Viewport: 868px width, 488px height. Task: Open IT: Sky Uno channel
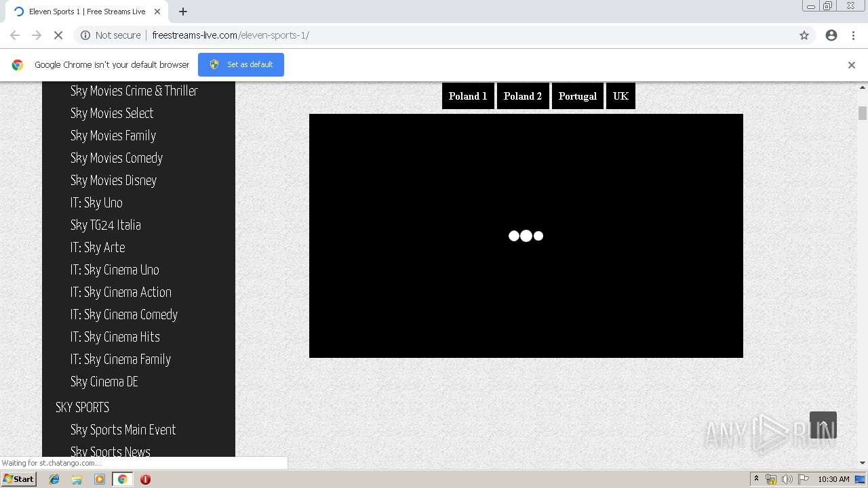[x=96, y=203]
